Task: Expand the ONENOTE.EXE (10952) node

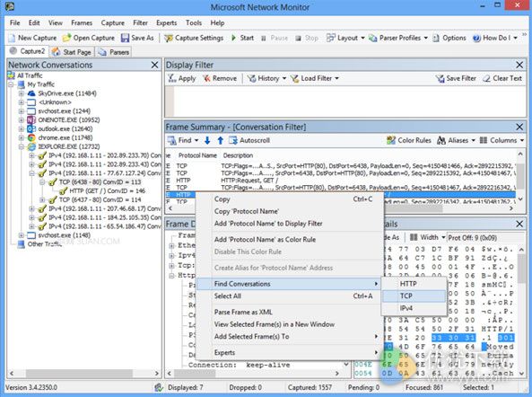Action: [21, 119]
